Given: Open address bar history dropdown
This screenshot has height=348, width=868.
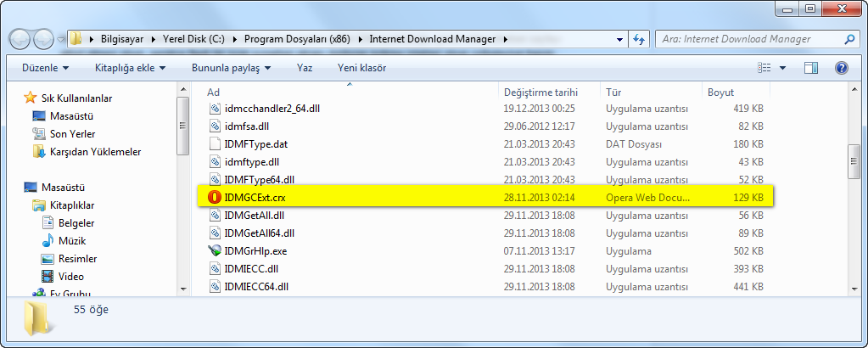Looking at the screenshot, I should click(620, 39).
